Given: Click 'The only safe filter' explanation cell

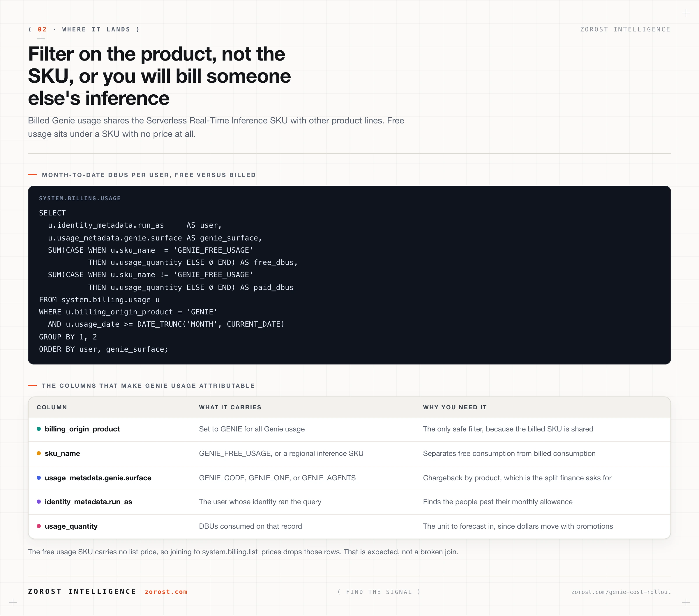Looking at the screenshot, I should pos(508,429).
